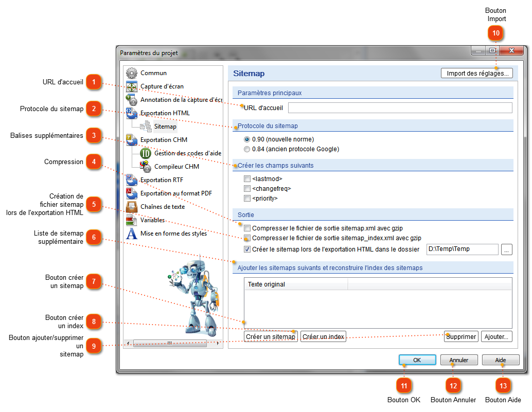Click the Annuler button
This screenshot has height=412, width=532.
(x=459, y=360)
